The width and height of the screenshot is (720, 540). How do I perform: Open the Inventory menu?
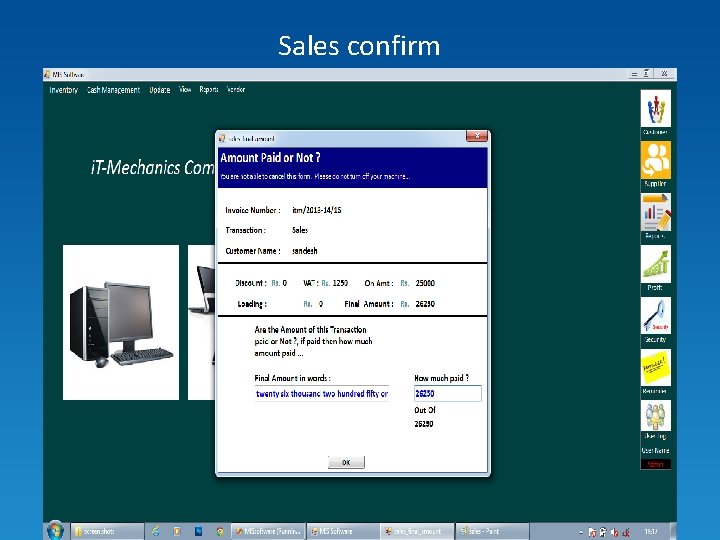point(63,90)
